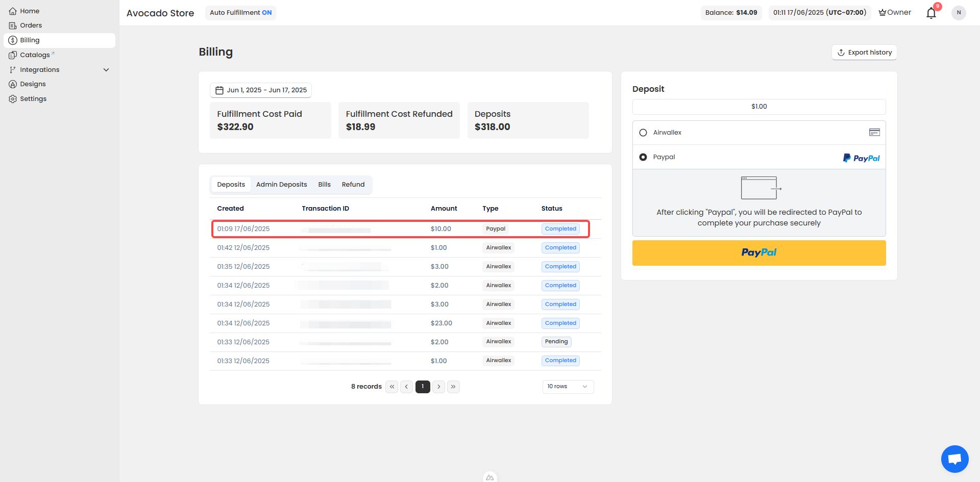Screen dimensions: 980x482
Task: Select page 1 in pagination
Action: (x=423, y=387)
